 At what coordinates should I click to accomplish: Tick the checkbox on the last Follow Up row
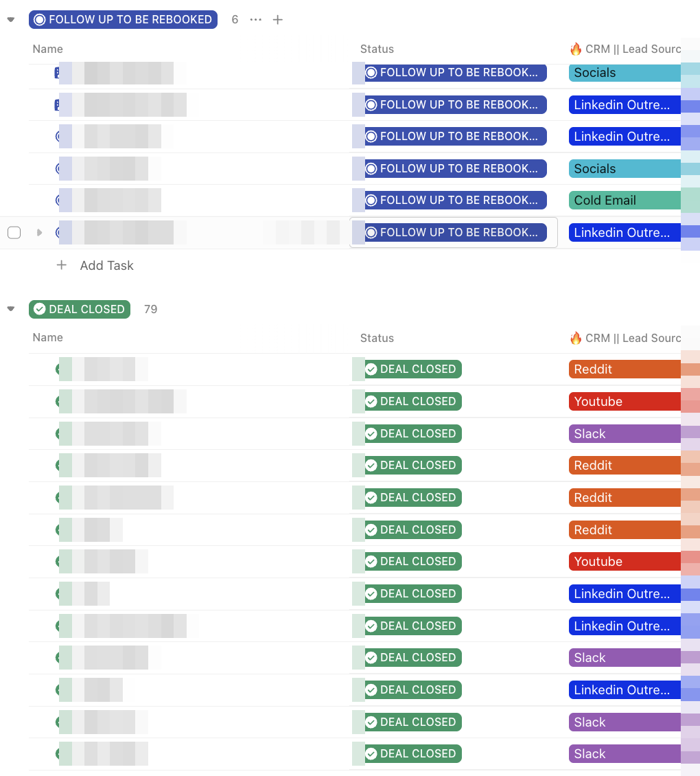click(14, 233)
